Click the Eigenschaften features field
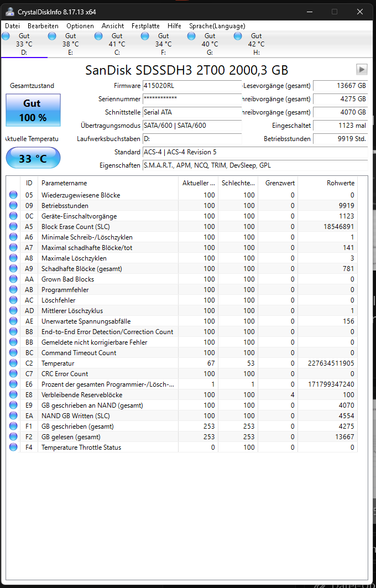The width and height of the screenshot is (376, 588). [255, 165]
